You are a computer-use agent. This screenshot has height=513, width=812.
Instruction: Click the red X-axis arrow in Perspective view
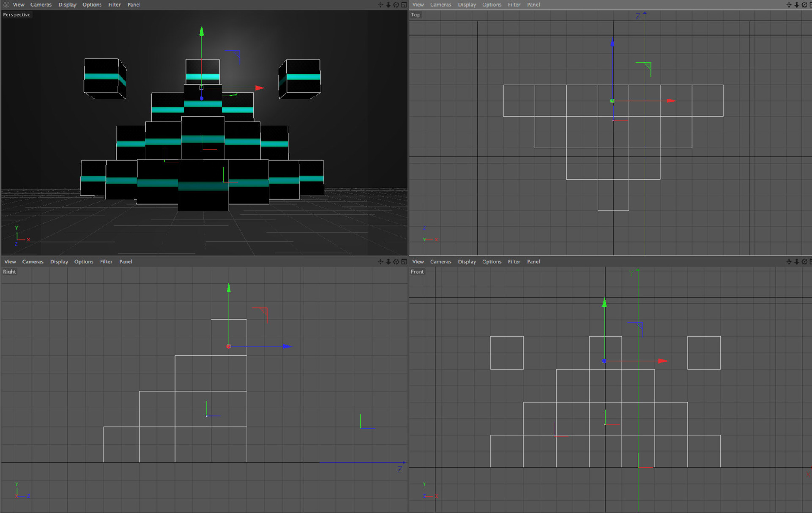pos(260,88)
